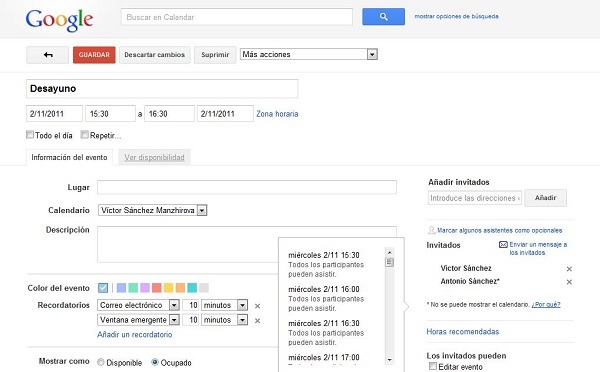600x372 pixels.
Task: Enable Editar evento for guests
Action: (433, 366)
